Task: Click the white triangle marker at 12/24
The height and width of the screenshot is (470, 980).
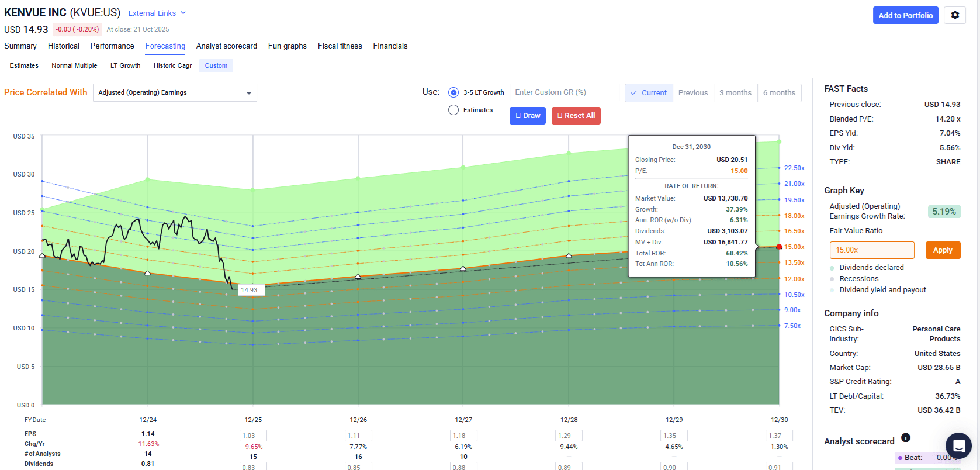Action: coord(147,273)
